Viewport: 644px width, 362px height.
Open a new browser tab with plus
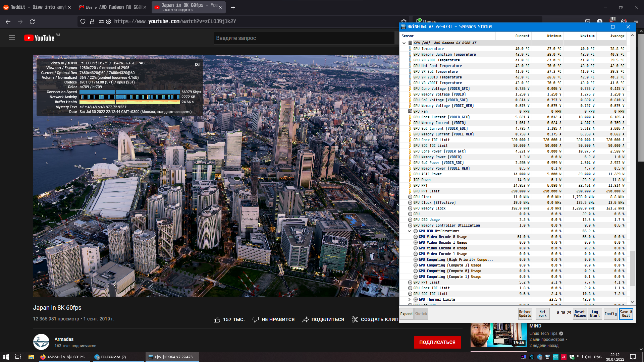pyautogui.click(x=233, y=7)
